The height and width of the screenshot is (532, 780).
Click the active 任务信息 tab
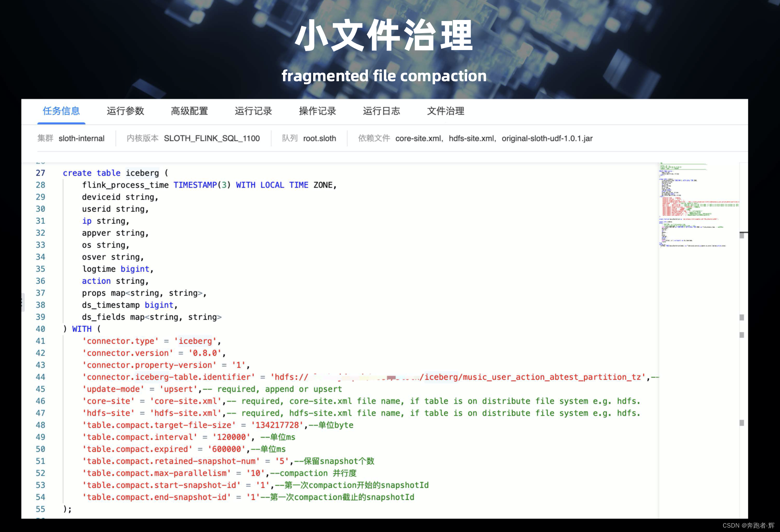point(61,111)
